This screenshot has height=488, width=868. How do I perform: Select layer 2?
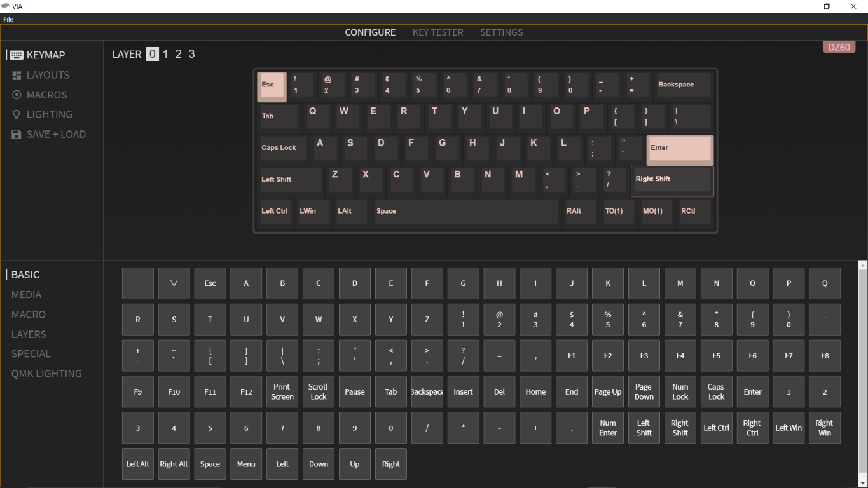[178, 54]
